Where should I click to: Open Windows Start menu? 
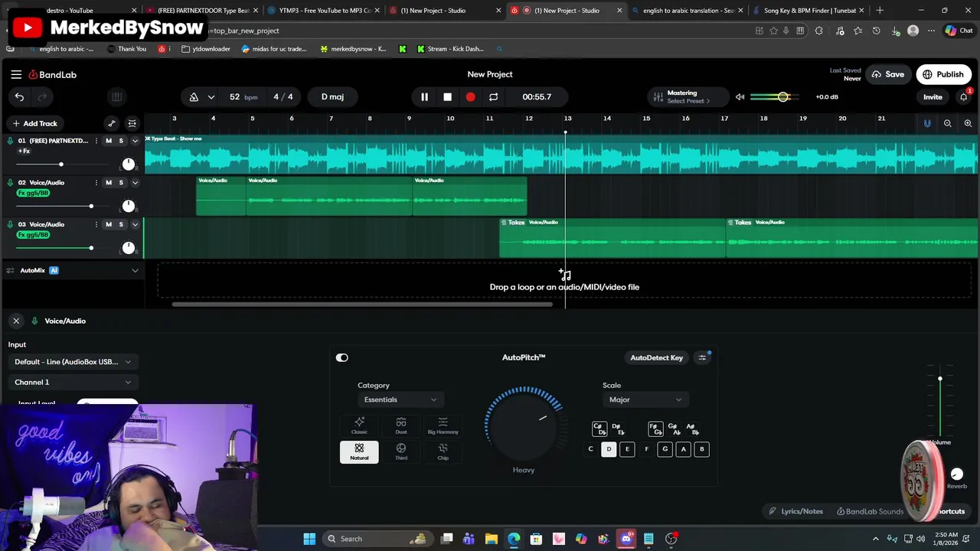click(309, 539)
